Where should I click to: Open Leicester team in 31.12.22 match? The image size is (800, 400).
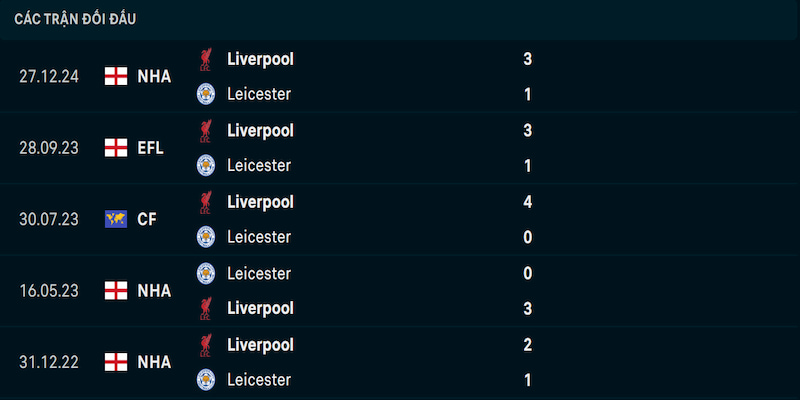click(259, 380)
